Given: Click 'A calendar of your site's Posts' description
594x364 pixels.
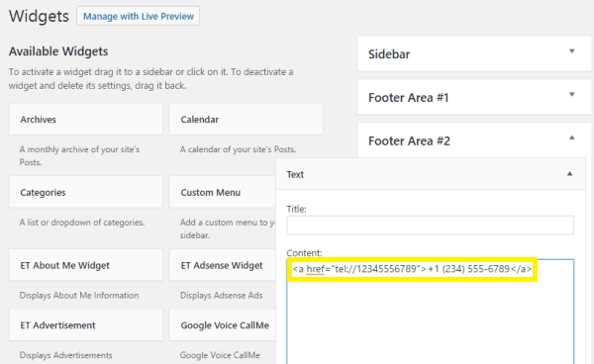Looking at the screenshot, I should click(238, 149).
